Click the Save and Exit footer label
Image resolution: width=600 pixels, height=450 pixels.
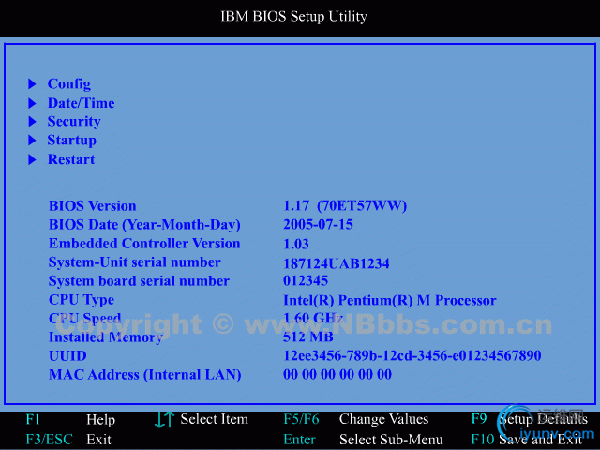coord(541,439)
